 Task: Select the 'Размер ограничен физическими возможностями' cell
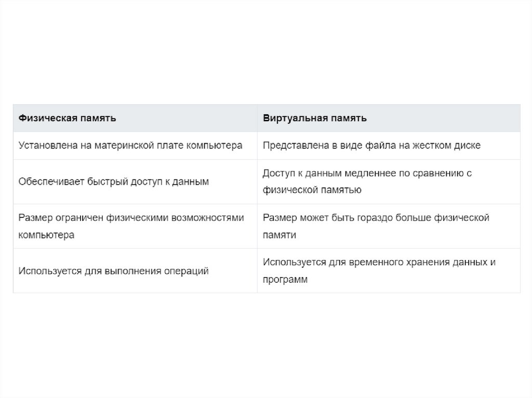click(131, 226)
